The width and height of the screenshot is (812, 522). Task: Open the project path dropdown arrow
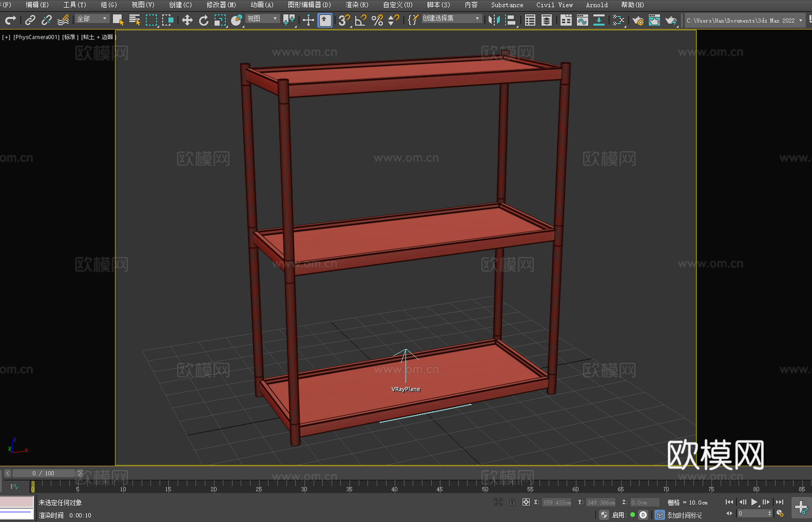pos(801,21)
